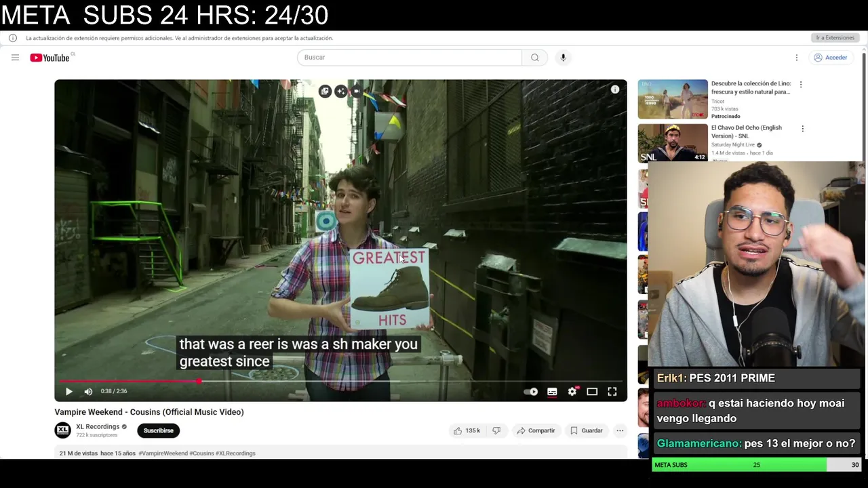Mute the video with the volume icon
This screenshot has width=868, height=488.
[88, 391]
